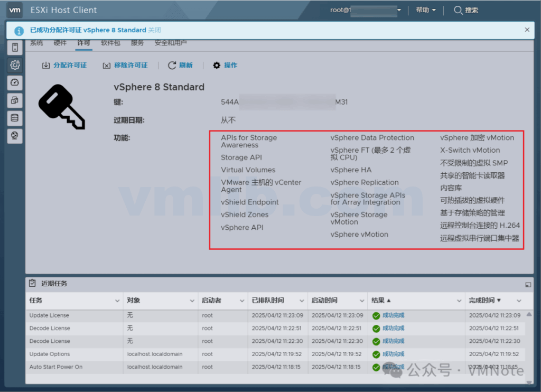Click the 移除许可证 button
Screen dimensions: 541x392
pyautogui.click(x=125, y=66)
